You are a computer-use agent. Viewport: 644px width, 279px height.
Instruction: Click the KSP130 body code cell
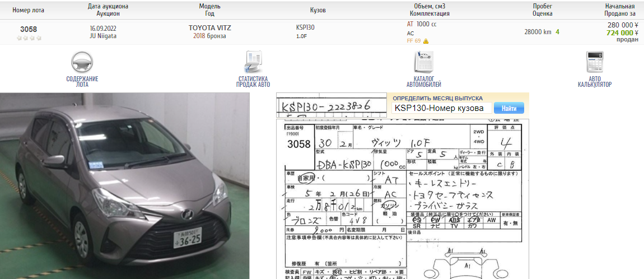[306, 27]
